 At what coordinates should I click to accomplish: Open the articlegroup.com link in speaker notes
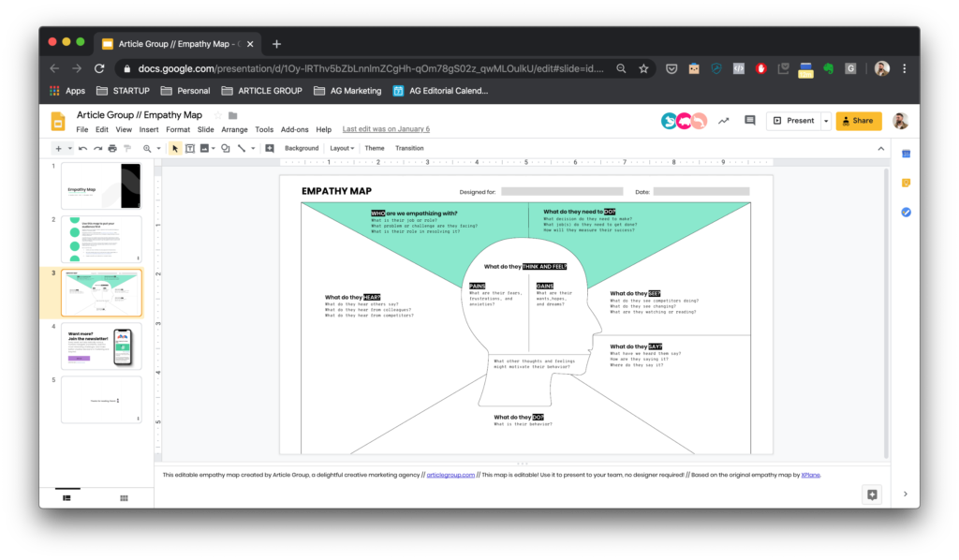pos(450,475)
